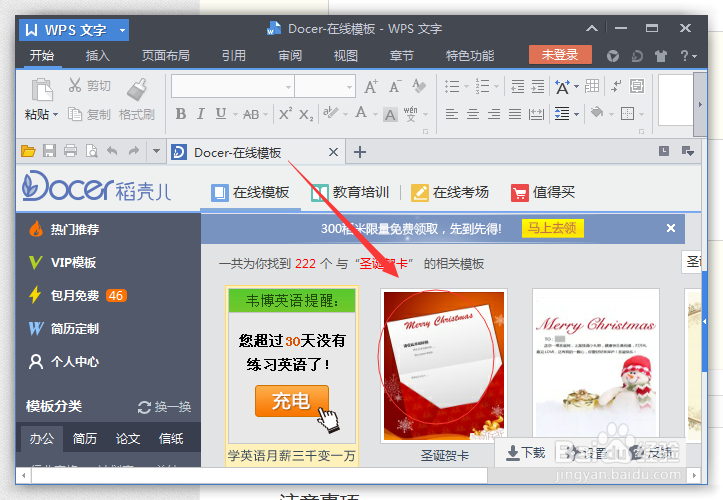The width and height of the screenshot is (723, 500).
Task: Click the Print Preview icon
Action: (x=92, y=151)
